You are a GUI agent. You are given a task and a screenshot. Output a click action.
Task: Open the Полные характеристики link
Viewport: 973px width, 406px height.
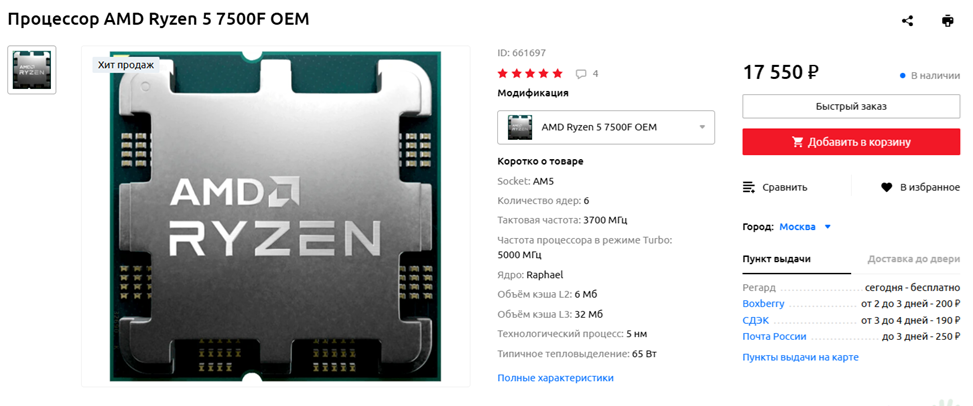(x=555, y=378)
